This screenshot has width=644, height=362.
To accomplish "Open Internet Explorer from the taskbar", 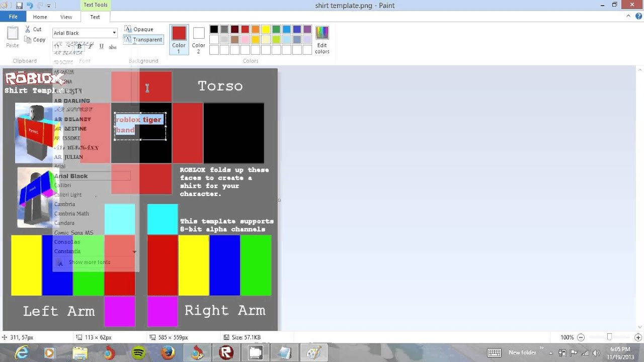I will point(22,353).
